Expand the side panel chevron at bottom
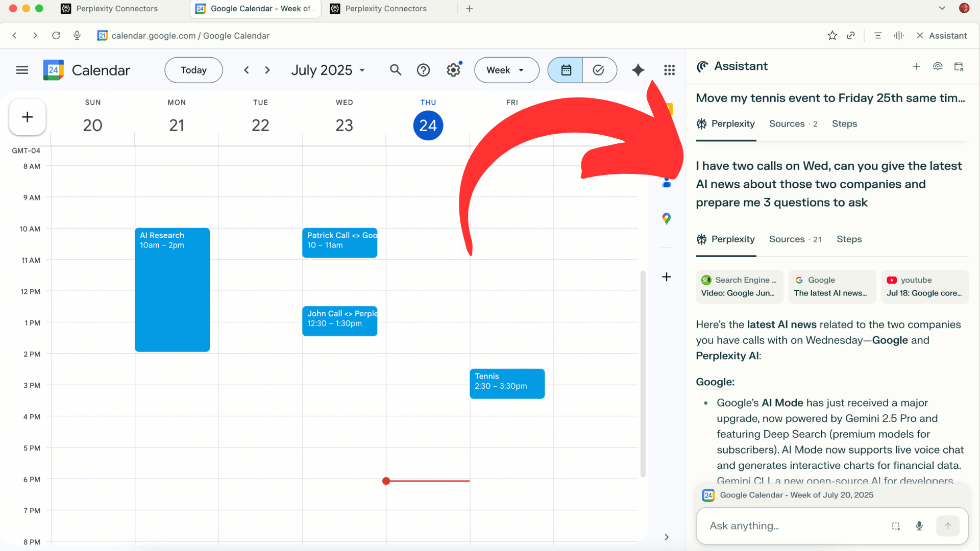Screen dimensions: 980x551 click(666, 537)
